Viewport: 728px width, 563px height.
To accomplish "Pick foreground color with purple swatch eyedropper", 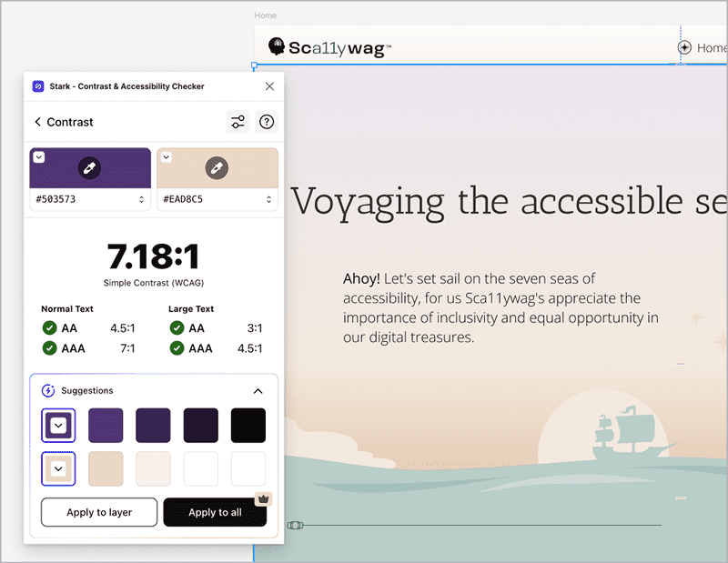I will (x=89, y=167).
